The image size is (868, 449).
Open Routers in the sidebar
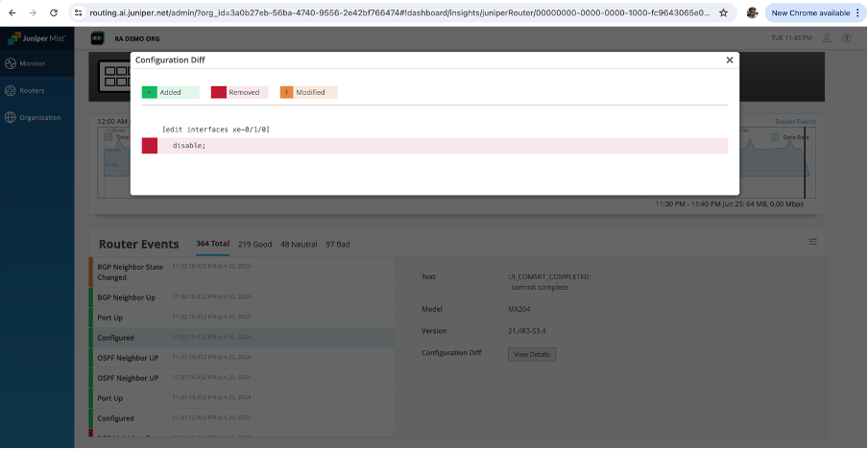point(37,91)
